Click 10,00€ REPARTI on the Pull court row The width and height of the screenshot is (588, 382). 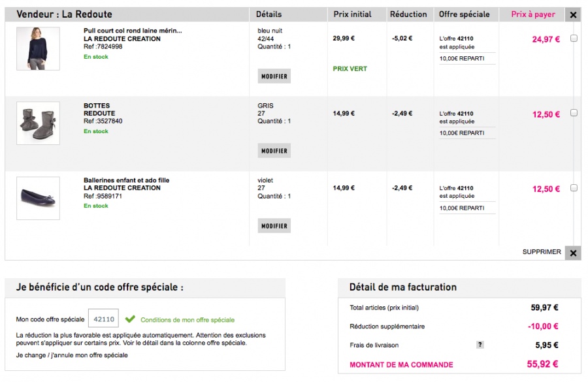462,59
